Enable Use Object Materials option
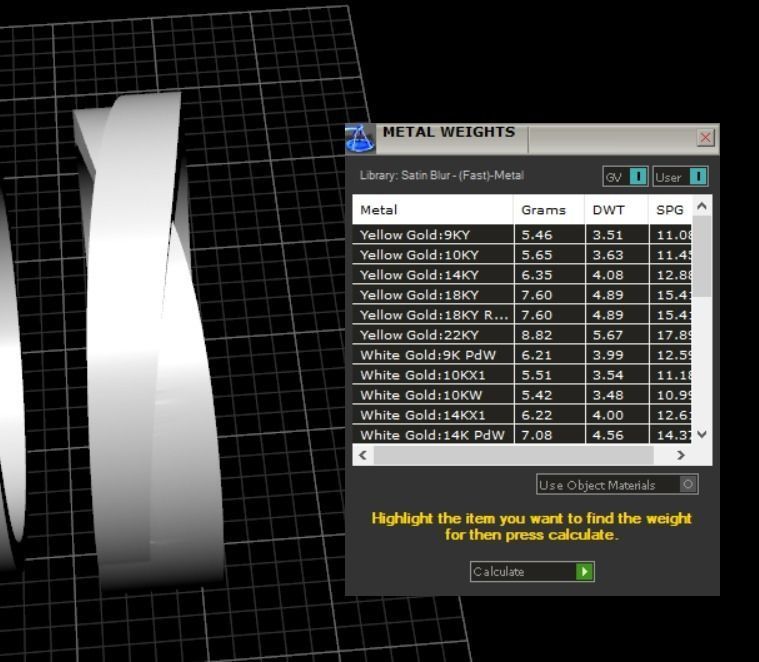 (617, 484)
